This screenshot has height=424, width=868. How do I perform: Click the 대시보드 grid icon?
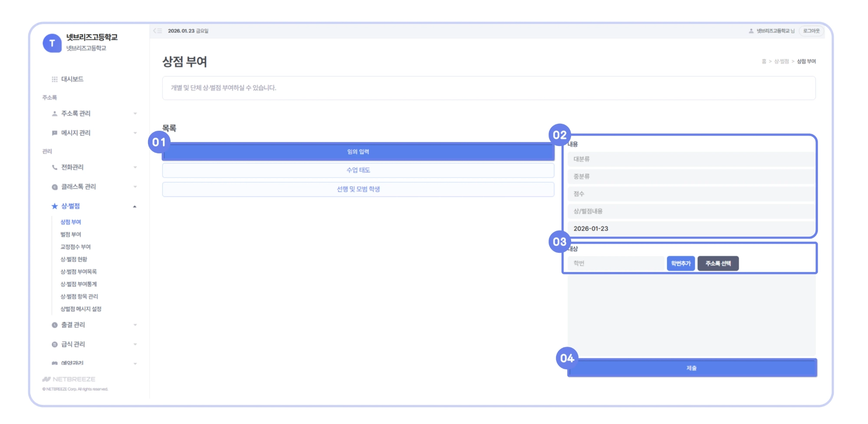tap(55, 79)
